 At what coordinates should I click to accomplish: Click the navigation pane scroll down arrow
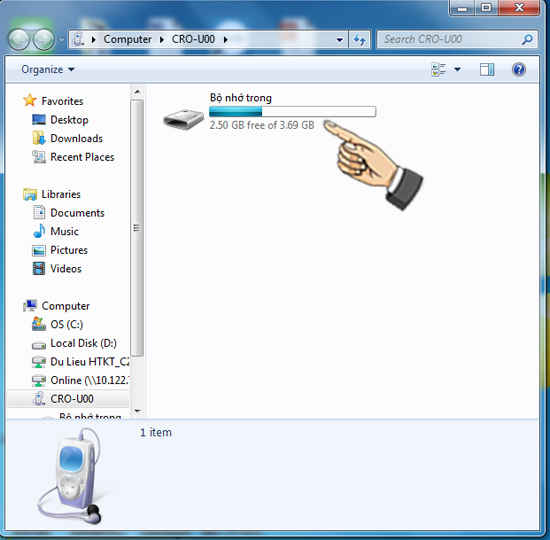tap(137, 411)
